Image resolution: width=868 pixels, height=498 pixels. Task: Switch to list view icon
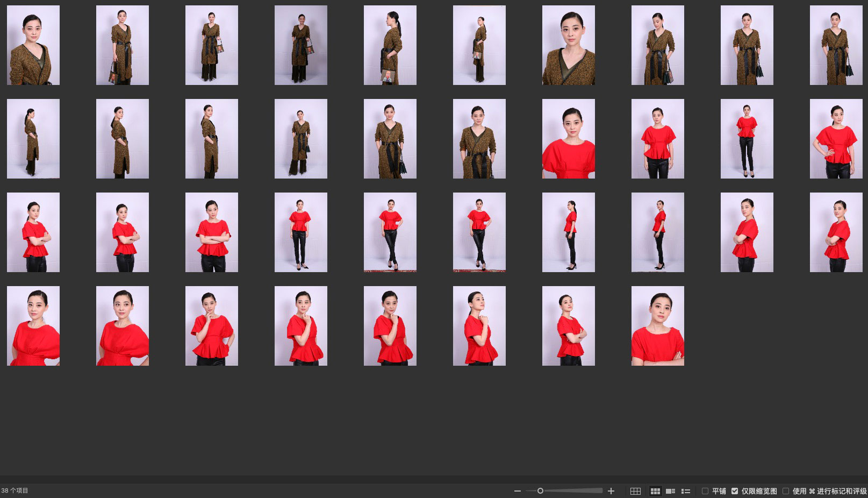tap(686, 491)
